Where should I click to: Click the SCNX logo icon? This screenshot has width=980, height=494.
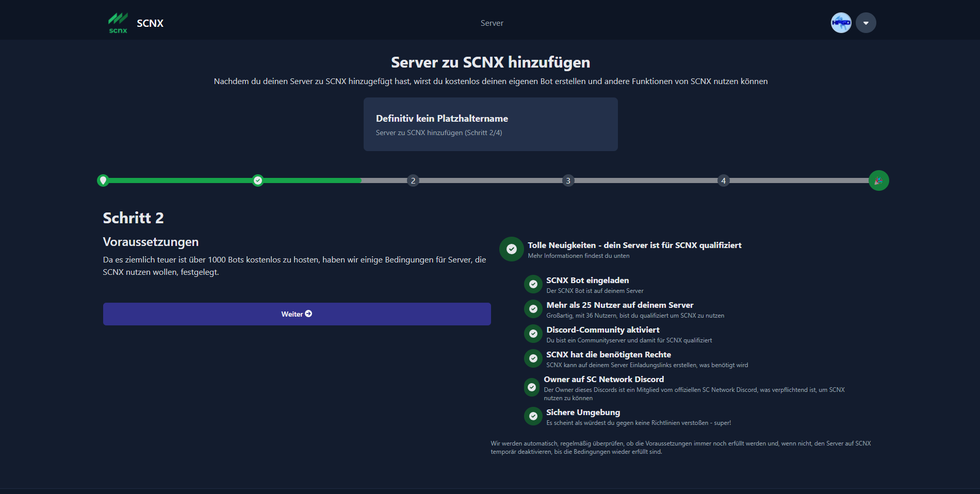(x=118, y=23)
